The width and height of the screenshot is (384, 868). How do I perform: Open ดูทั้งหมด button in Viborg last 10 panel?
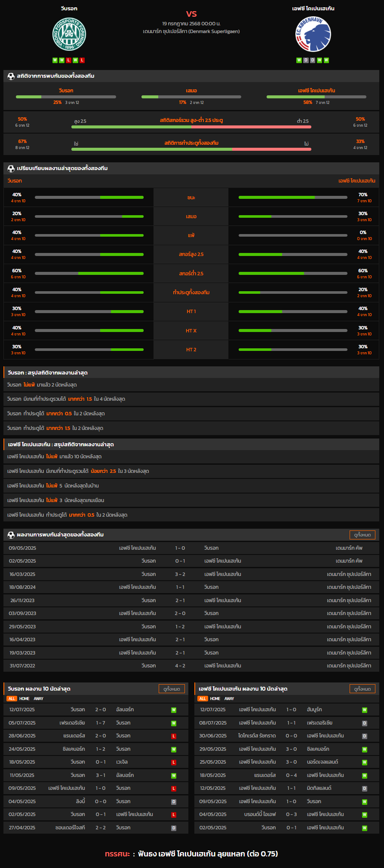[x=172, y=689]
